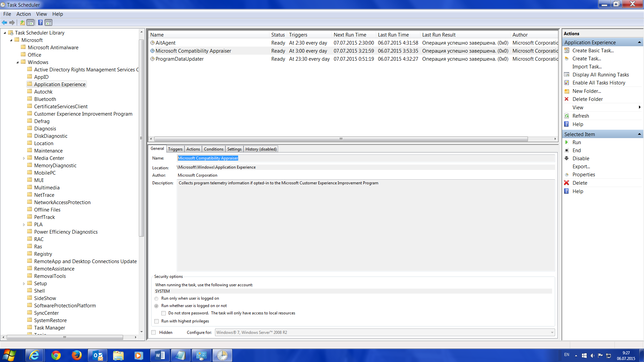This screenshot has height=362, width=644.
Task: Click the Properties icon under Selected Item
Action: (567, 174)
